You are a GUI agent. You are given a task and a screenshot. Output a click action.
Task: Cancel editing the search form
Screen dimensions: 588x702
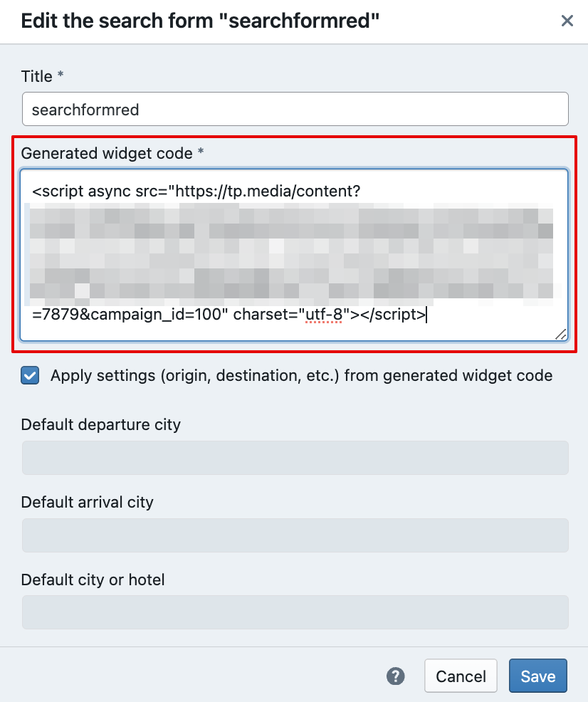point(461,676)
